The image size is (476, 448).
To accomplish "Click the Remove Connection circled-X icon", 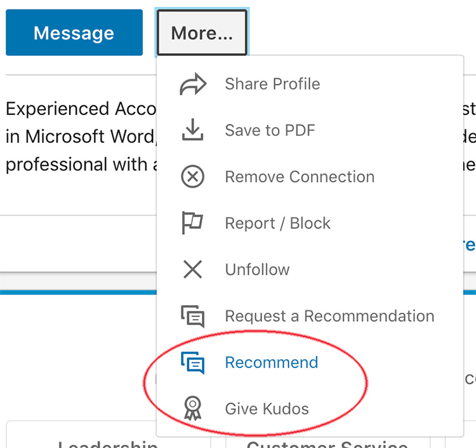I will tap(192, 176).
